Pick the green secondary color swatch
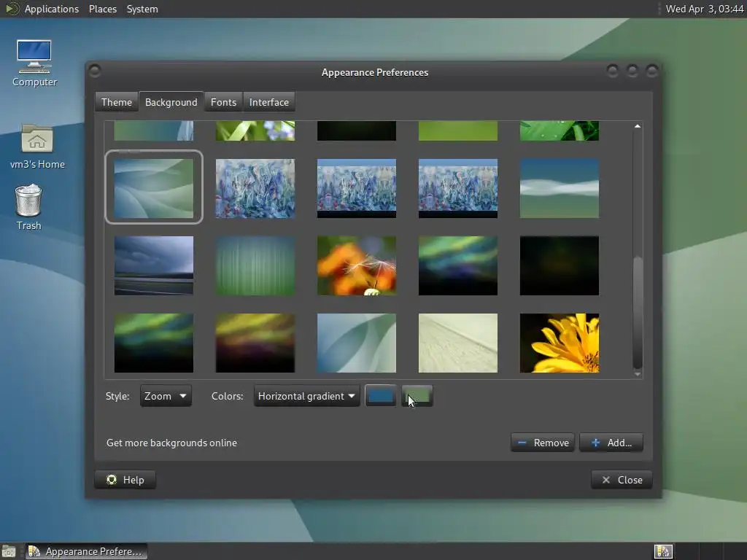The image size is (747, 560). (417, 396)
